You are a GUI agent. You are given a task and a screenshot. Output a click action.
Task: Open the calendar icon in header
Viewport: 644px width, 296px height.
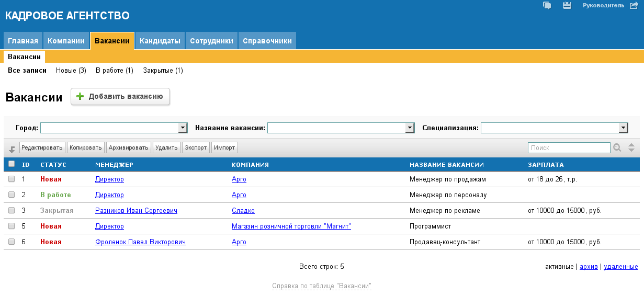point(567,6)
